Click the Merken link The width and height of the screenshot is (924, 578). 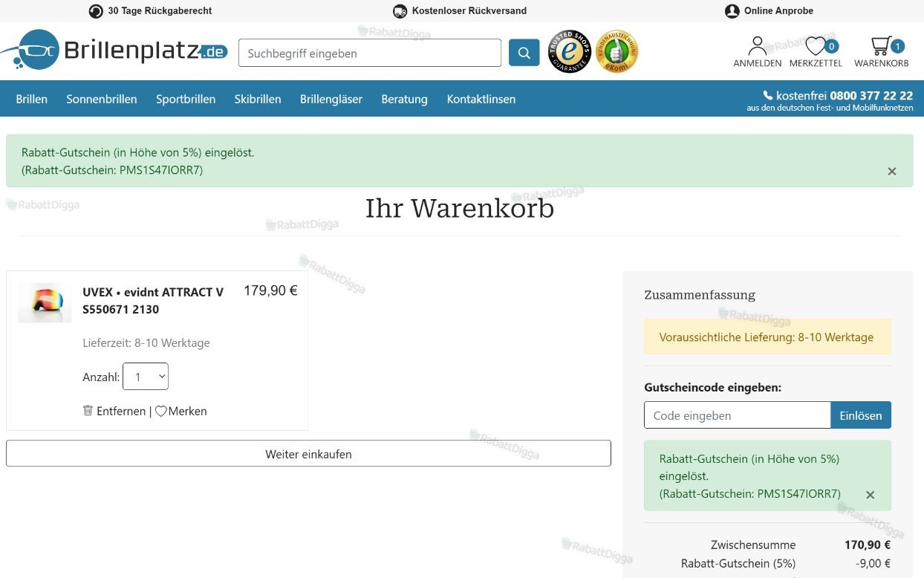[187, 411]
